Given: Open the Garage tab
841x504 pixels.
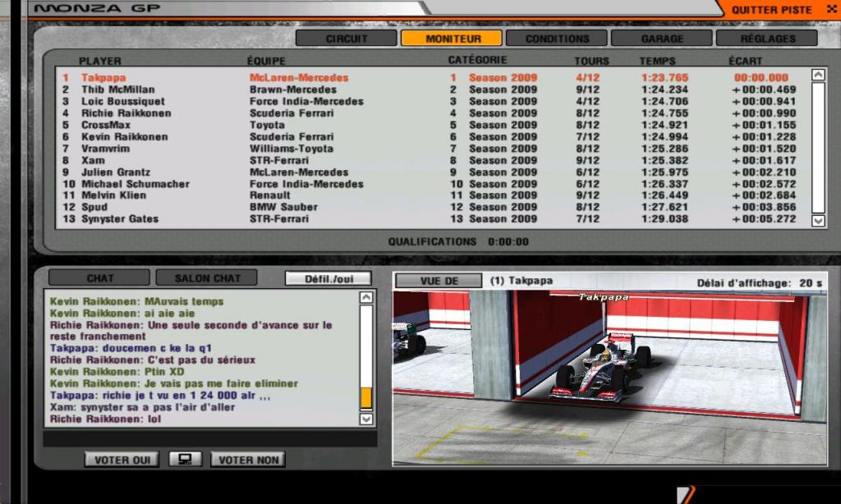Looking at the screenshot, I should pos(662,39).
